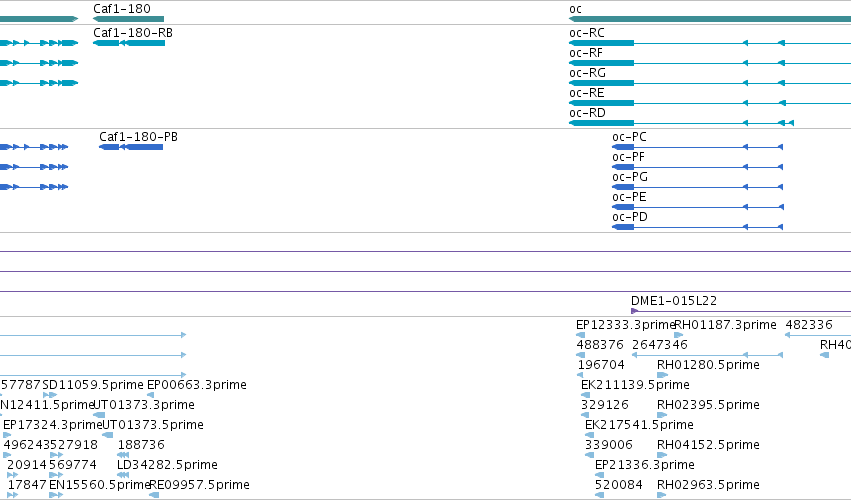
Task: Click the 482336 feature label
Action: (809, 325)
